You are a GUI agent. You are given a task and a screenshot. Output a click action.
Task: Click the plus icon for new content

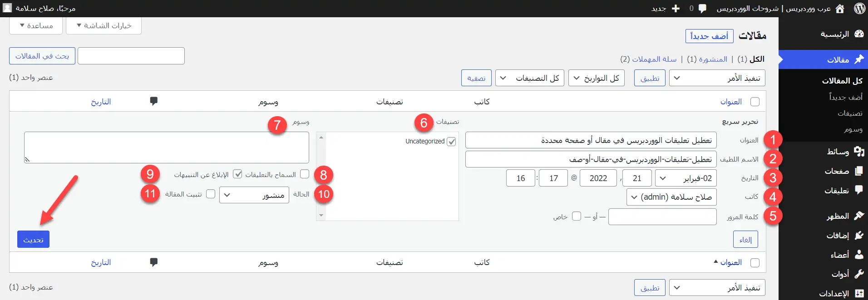[676, 8]
